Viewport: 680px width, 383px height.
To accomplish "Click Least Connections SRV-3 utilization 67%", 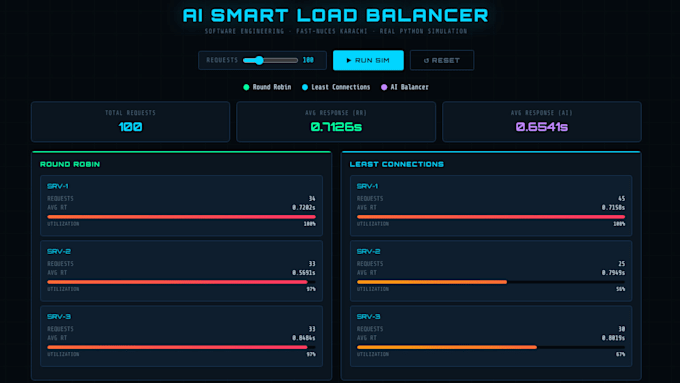I will tap(621, 354).
